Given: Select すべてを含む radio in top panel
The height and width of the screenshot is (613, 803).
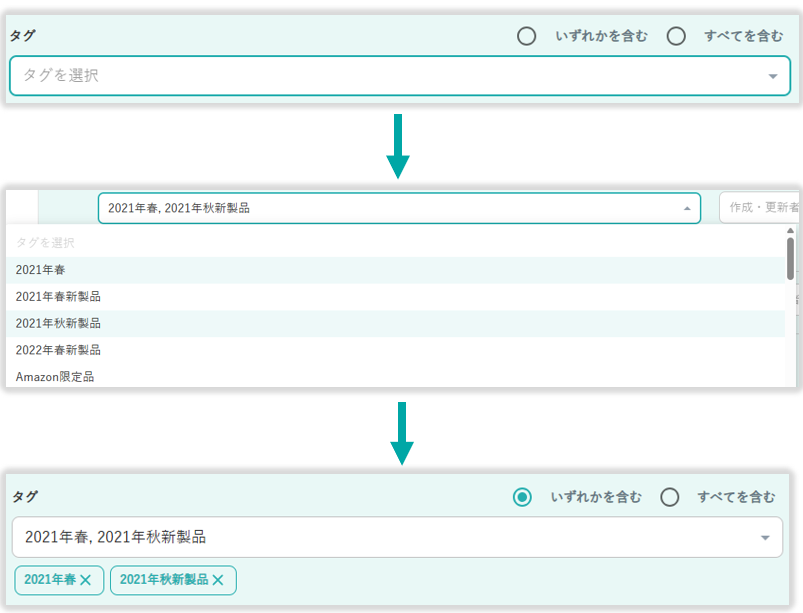Looking at the screenshot, I should coord(676,36).
